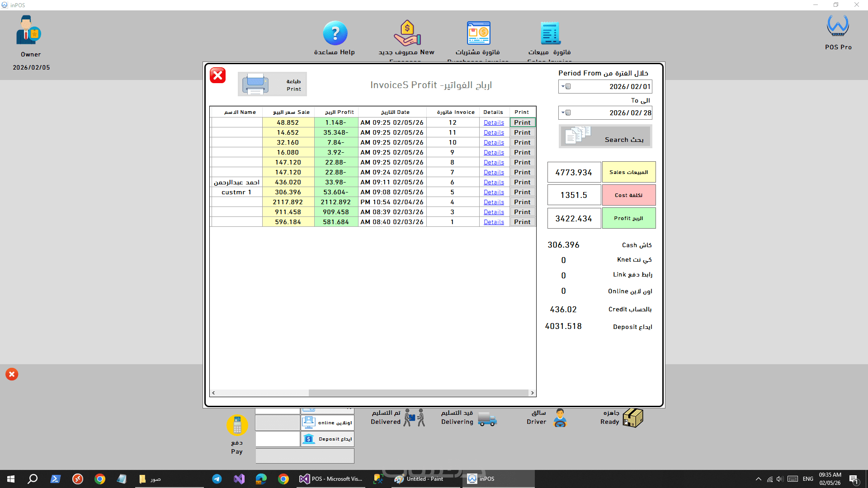Open Details link for invoice 12

[494, 123]
